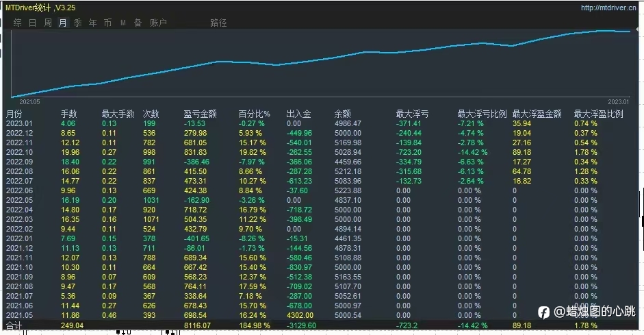The height and width of the screenshot is (335, 644).
Task: Click balance value 4986.47 for 2023.01
Action: (348, 123)
